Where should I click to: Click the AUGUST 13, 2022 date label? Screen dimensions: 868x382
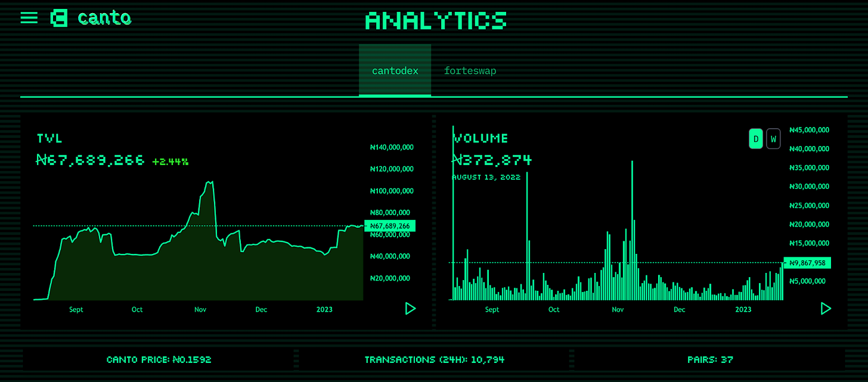pos(486,177)
